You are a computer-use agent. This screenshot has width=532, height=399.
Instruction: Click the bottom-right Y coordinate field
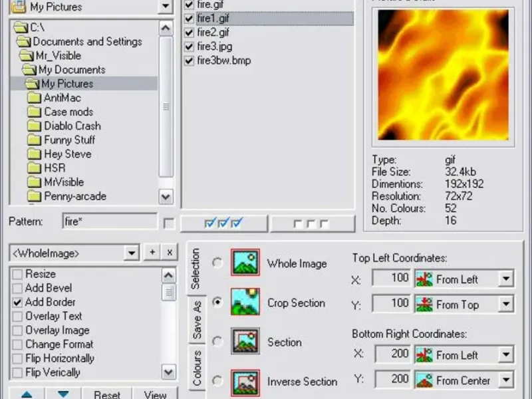point(393,379)
